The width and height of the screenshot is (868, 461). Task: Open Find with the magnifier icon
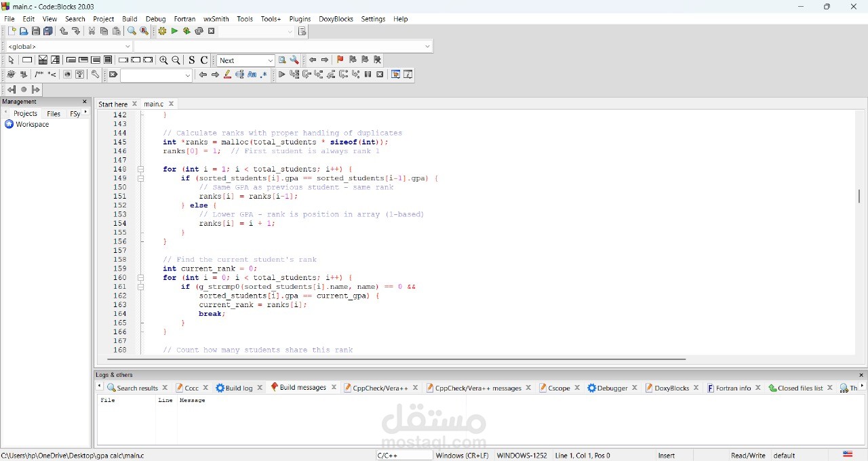pyautogui.click(x=132, y=31)
